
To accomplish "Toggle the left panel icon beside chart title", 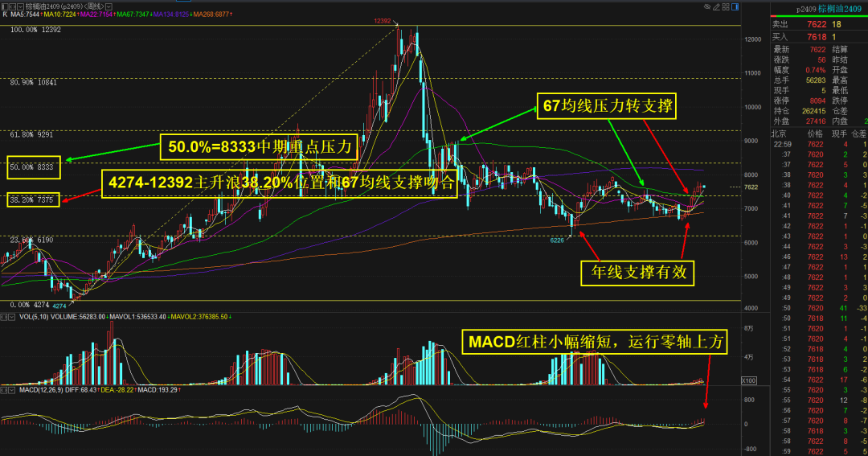I will pyautogui.click(x=5, y=6).
